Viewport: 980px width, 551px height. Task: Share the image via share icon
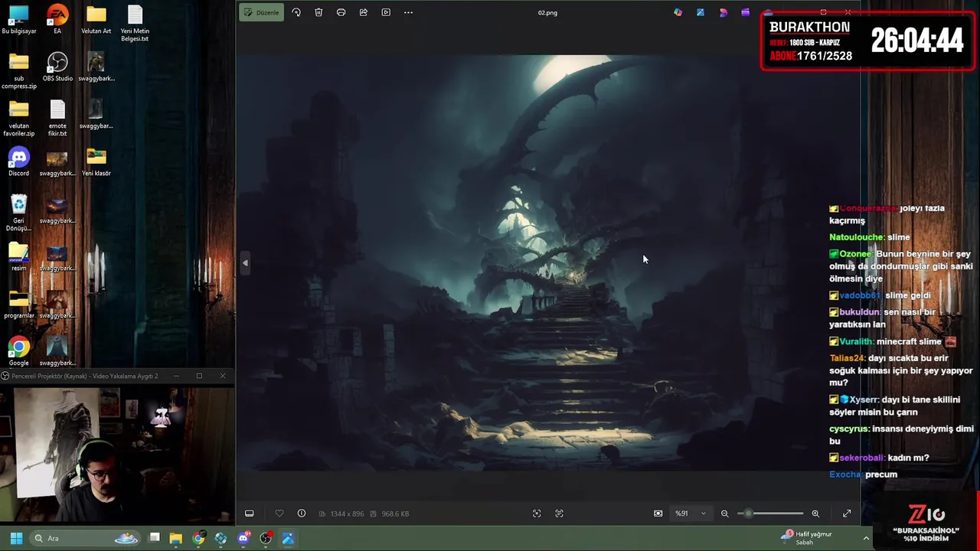[x=364, y=12]
